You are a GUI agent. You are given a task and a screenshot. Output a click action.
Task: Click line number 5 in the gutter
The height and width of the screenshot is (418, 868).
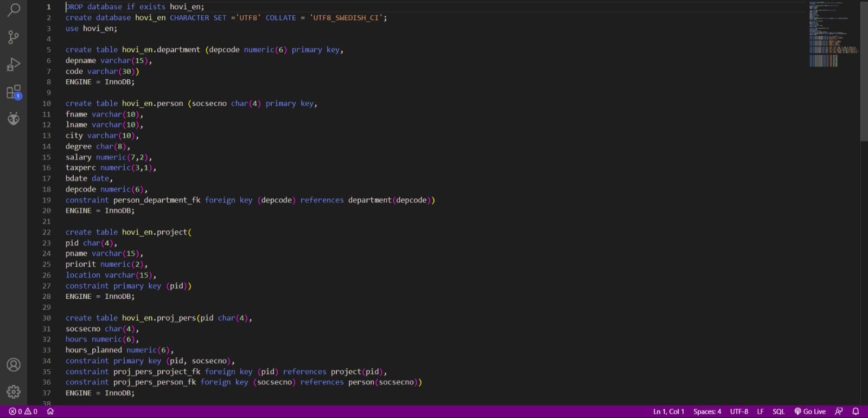[48, 50]
